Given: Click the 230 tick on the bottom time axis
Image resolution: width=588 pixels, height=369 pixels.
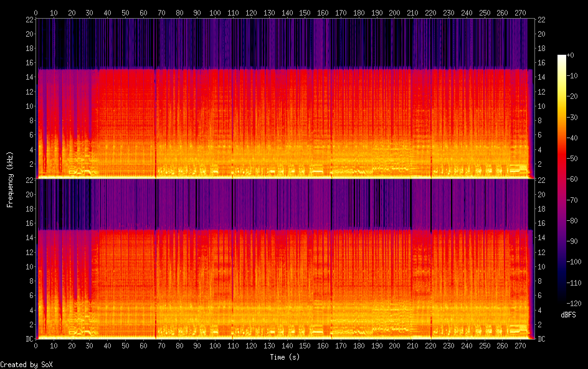Looking at the screenshot, I should coord(448,345).
